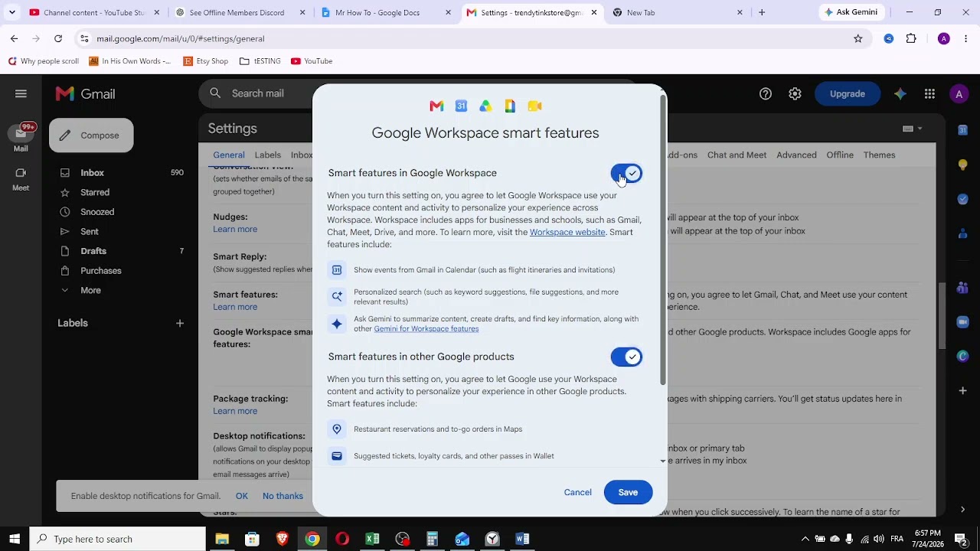Open the Snoozed folder
The width and height of the screenshot is (980, 551).
98,212
